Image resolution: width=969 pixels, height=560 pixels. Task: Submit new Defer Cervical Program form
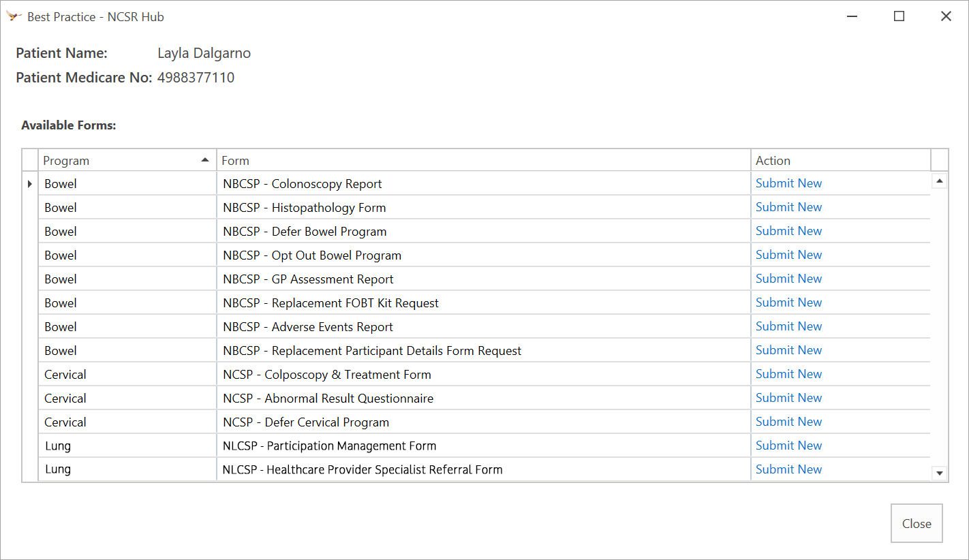[788, 422]
